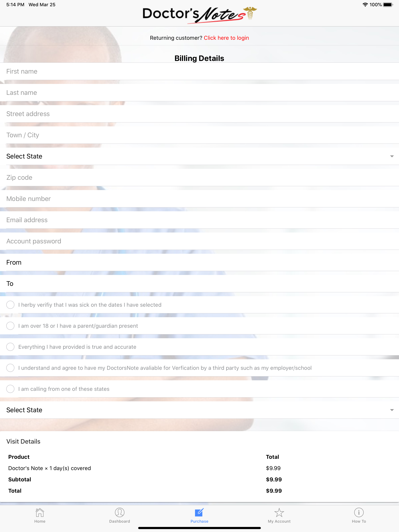
Task: Focus the Email address field
Action: coord(199,220)
